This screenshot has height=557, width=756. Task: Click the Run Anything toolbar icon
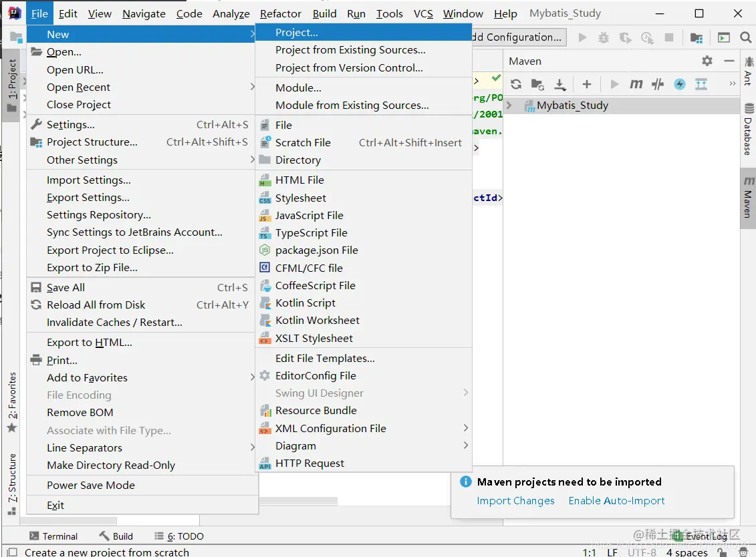tap(724, 37)
